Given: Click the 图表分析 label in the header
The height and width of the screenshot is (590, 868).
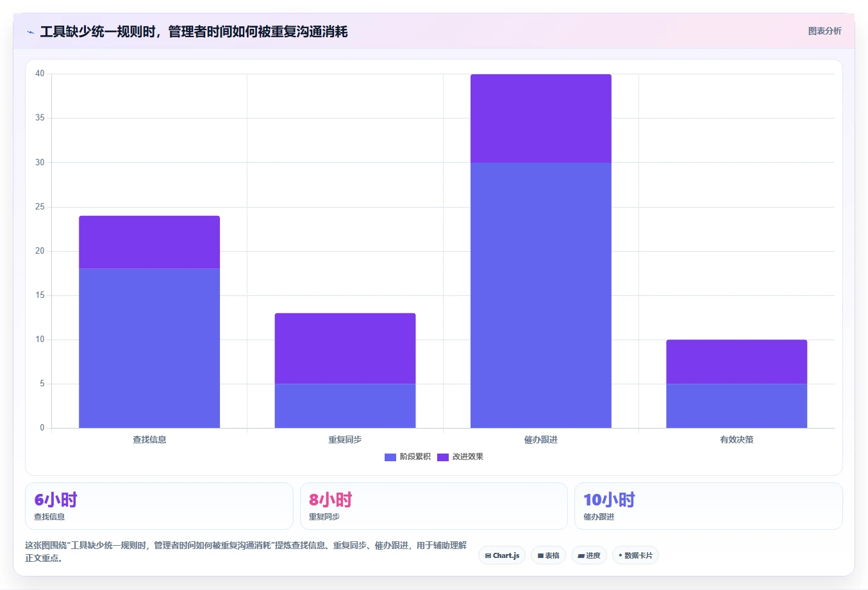Looking at the screenshot, I should (824, 31).
